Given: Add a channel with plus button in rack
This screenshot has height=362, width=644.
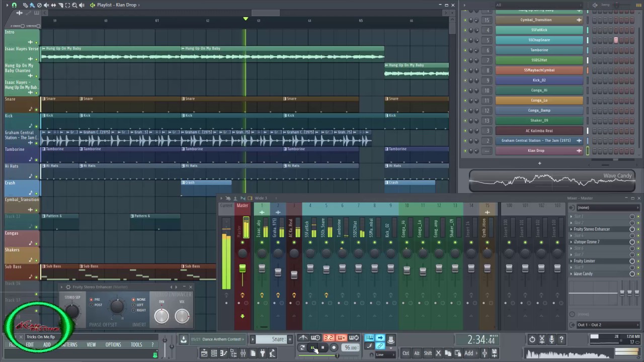Looking at the screenshot, I should coord(539,163).
